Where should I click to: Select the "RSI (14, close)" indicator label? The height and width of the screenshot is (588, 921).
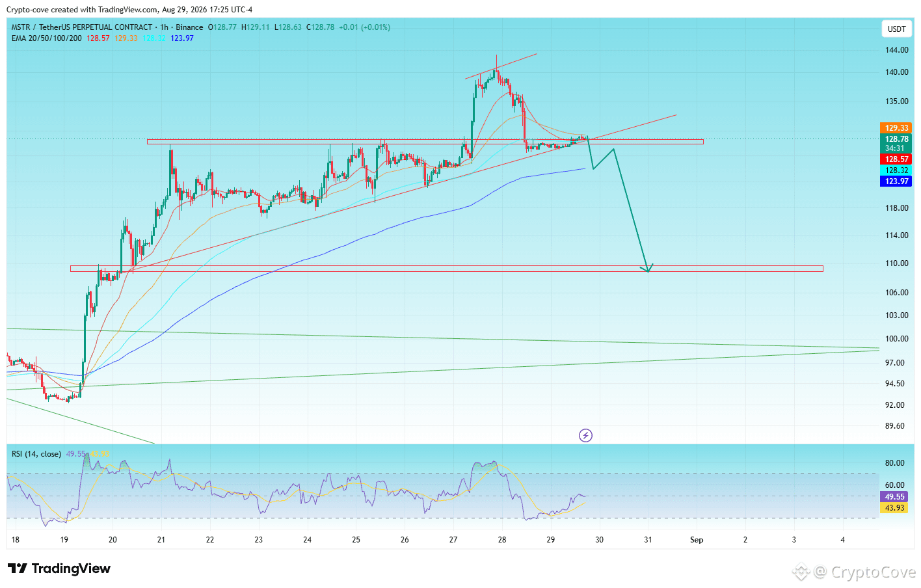[36, 454]
